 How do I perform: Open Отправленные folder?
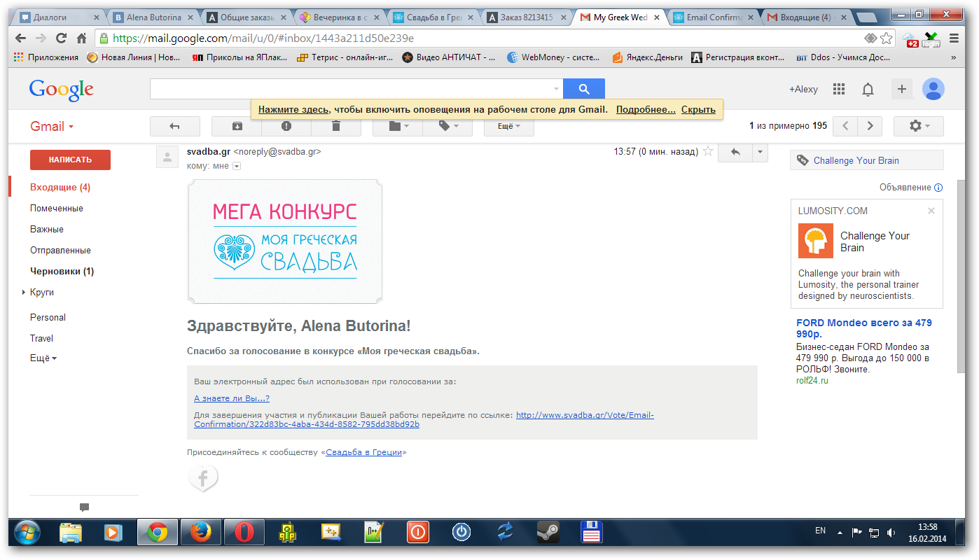[x=60, y=250]
